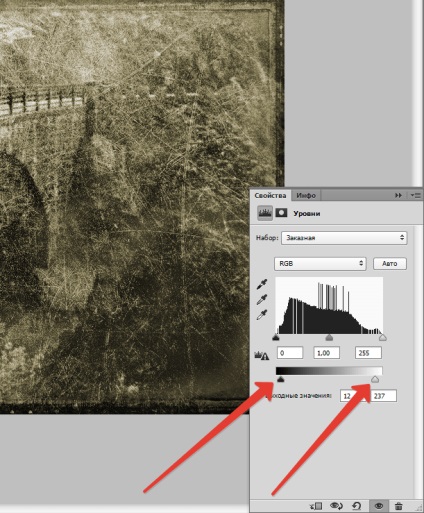The height and width of the screenshot is (513, 424).
Task: Select the black point eyedropper
Action: [x=262, y=284]
